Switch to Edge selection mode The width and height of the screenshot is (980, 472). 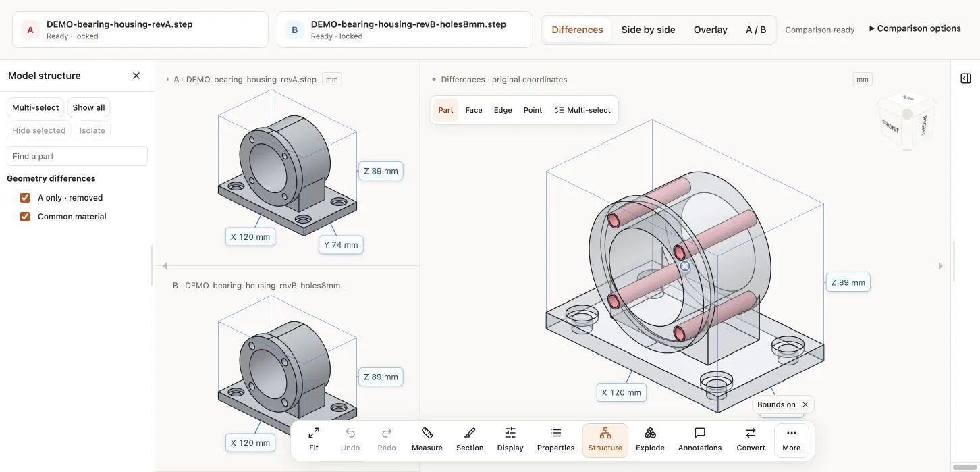[503, 110]
